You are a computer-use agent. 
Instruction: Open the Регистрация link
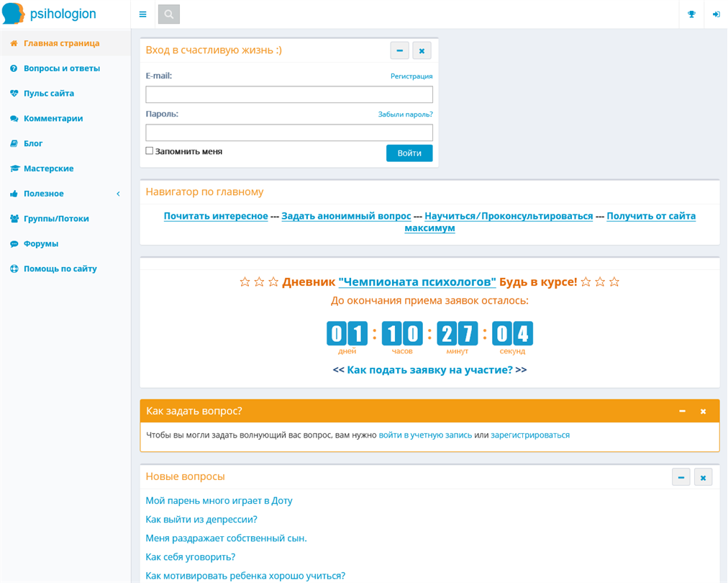tap(411, 76)
